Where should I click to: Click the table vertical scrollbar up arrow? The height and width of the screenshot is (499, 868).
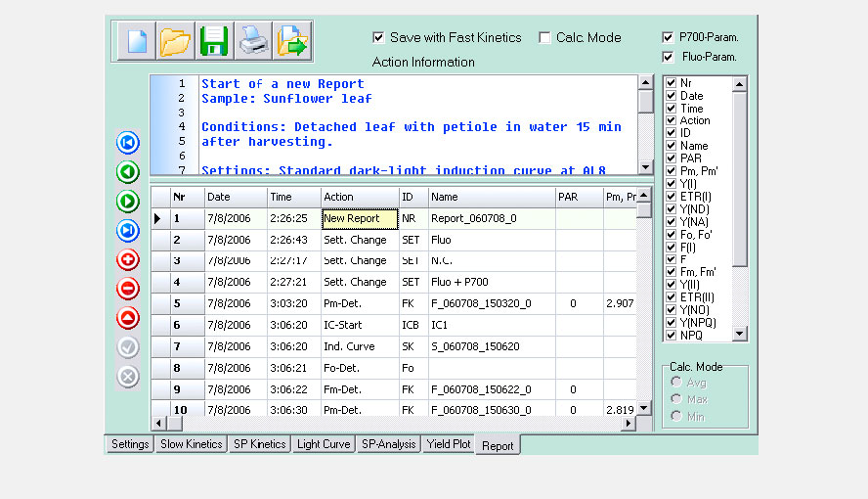click(643, 195)
